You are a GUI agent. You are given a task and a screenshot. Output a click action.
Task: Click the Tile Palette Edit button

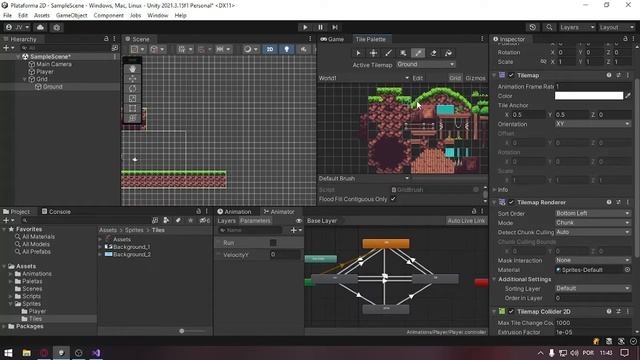(418, 78)
